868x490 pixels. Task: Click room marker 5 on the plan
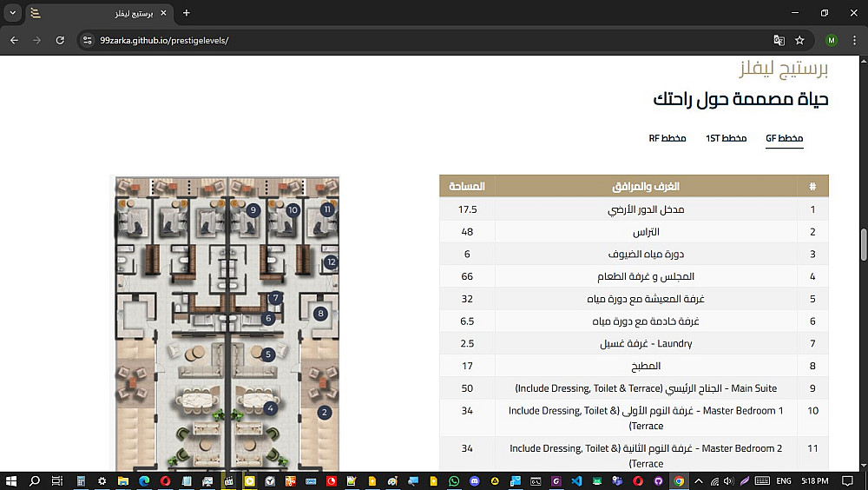(268, 354)
